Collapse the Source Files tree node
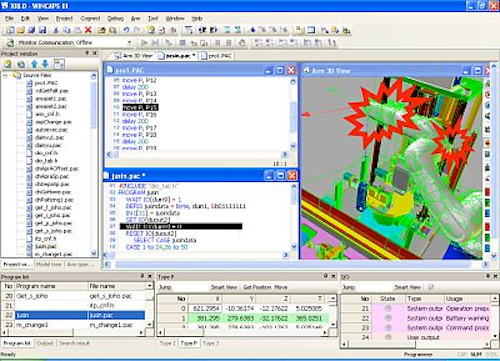Image resolution: width=500 pixels, height=361 pixels. point(5,75)
